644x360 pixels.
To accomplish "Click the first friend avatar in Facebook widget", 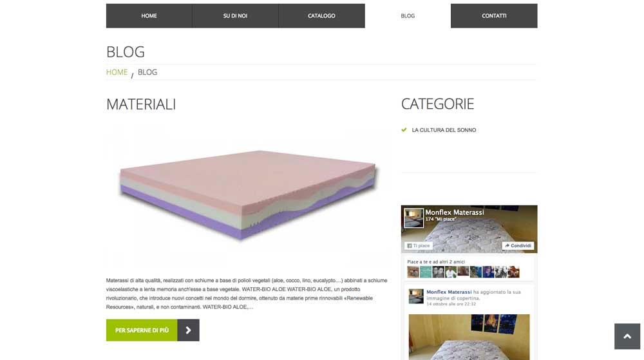I will [413, 272].
